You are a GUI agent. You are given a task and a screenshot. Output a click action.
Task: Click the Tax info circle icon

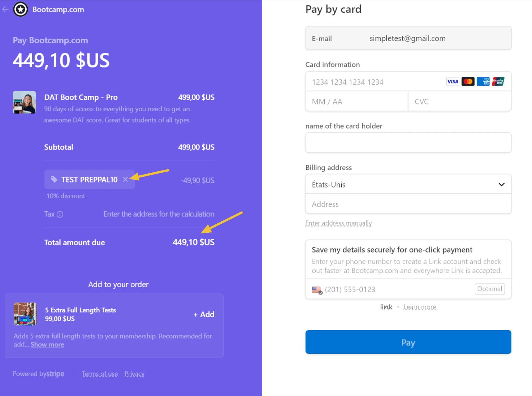60,214
